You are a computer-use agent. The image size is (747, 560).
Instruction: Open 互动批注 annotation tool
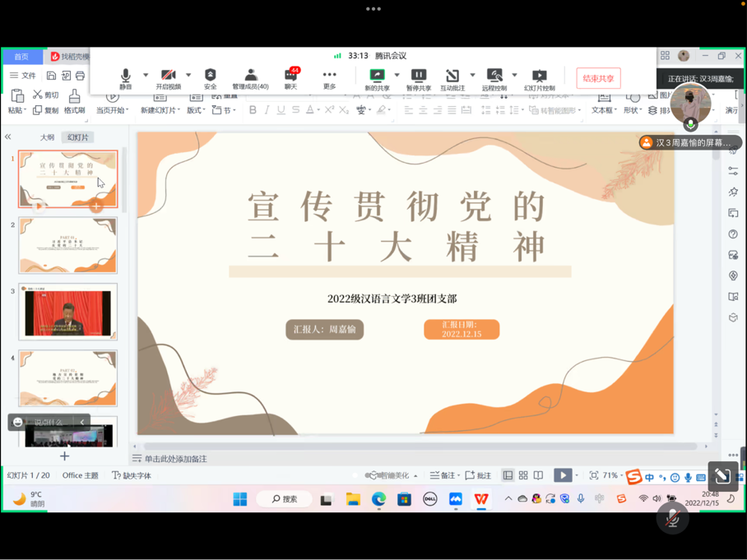452,78
